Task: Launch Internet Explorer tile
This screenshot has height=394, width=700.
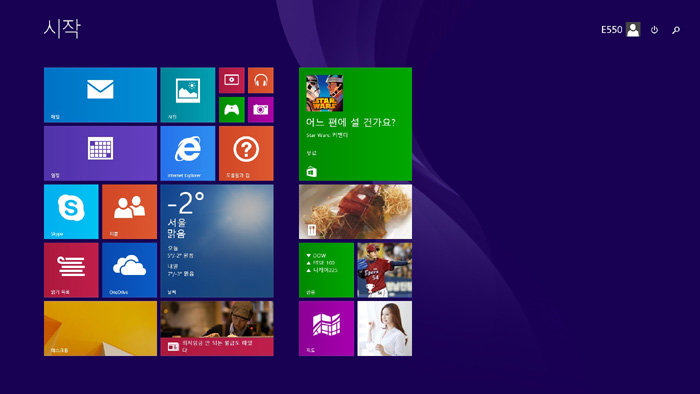Action: [x=188, y=153]
